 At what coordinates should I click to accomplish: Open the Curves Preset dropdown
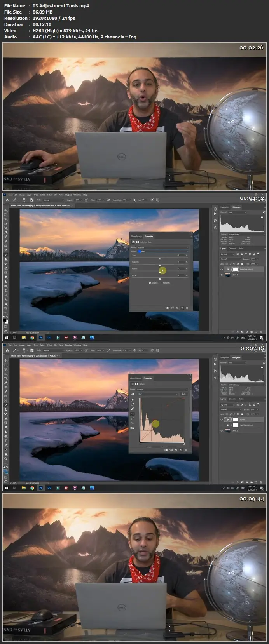coord(162,390)
